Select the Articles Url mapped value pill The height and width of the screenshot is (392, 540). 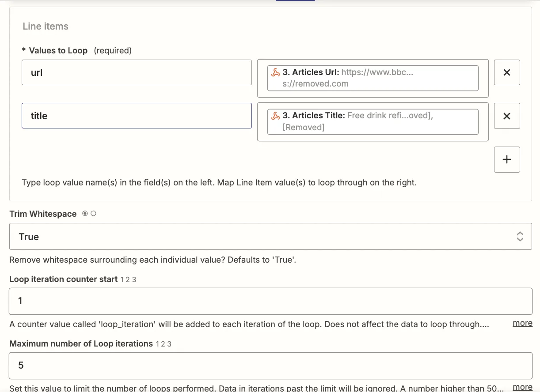click(x=373, y=78)
